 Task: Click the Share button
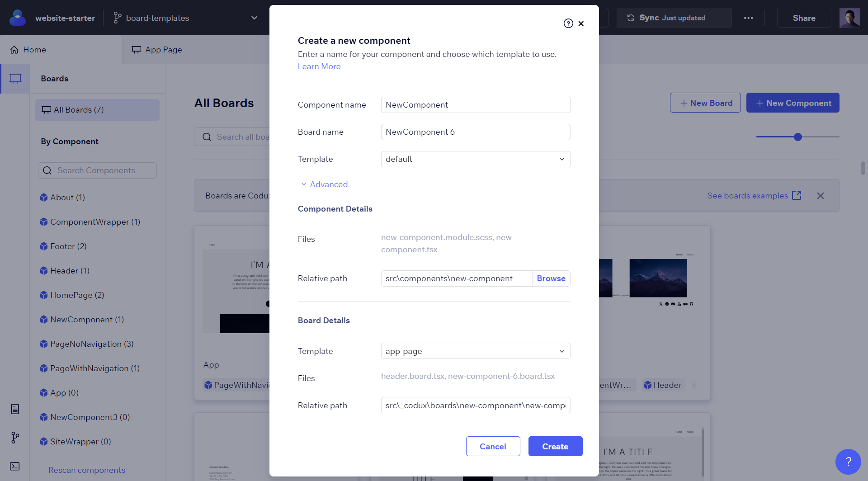coord(804,18)
